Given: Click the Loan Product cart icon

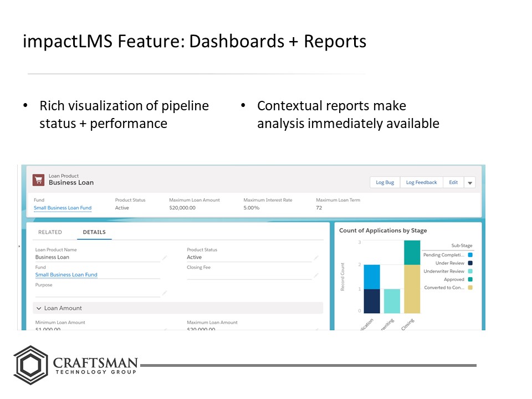Looking at the screenshot, I should tap(38, 180).
